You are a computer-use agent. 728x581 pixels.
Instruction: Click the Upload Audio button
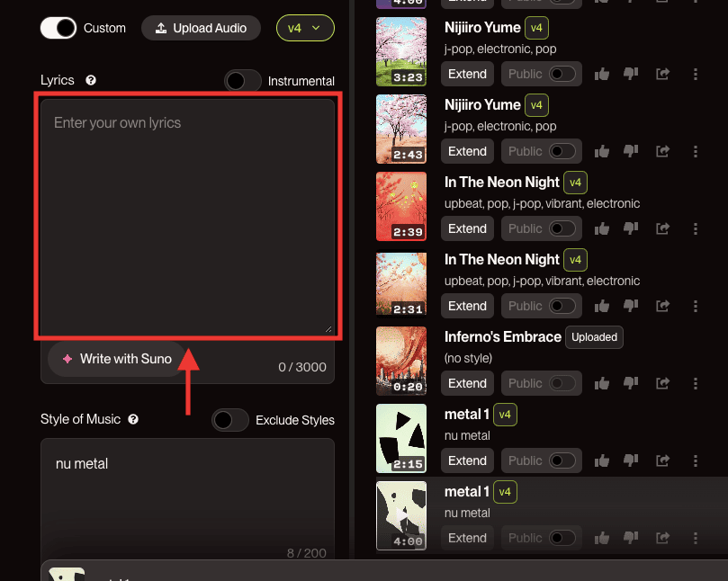pos(201,28)
